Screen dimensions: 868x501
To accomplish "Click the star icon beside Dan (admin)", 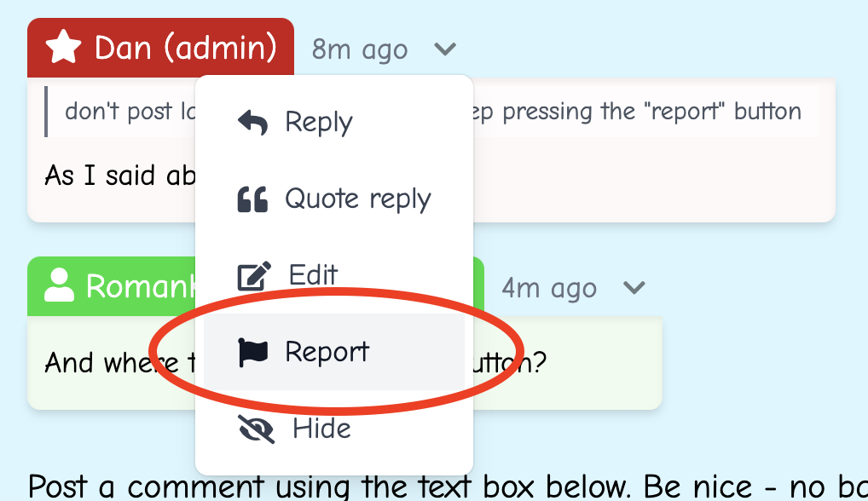I will click(64, 48).
